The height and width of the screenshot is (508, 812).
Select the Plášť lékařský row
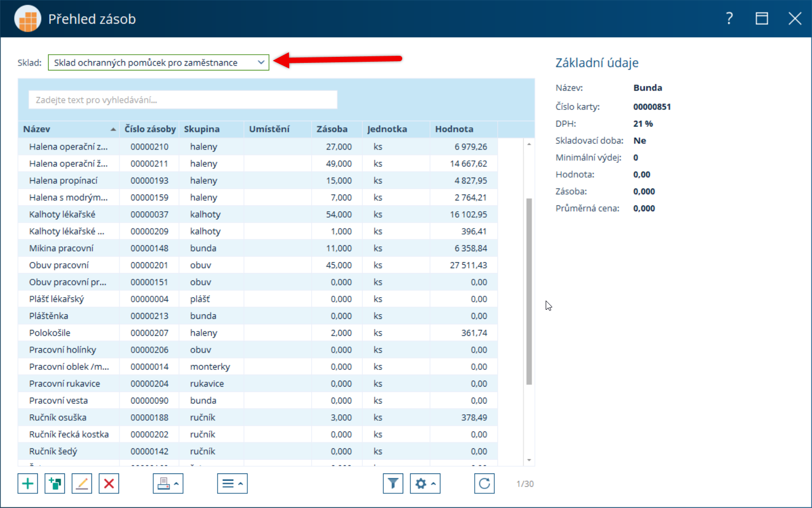click(258, 299)
